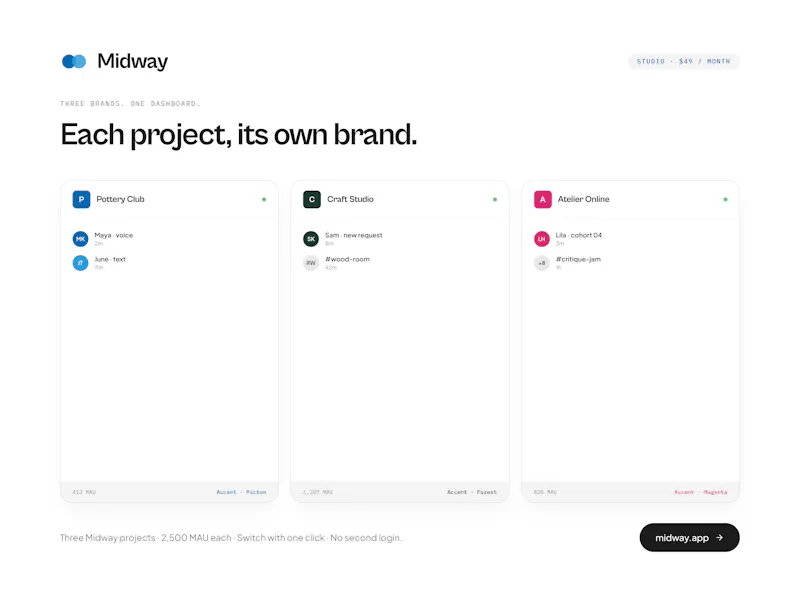Select the Sam · new request row
800x600 pixels.
400,239
